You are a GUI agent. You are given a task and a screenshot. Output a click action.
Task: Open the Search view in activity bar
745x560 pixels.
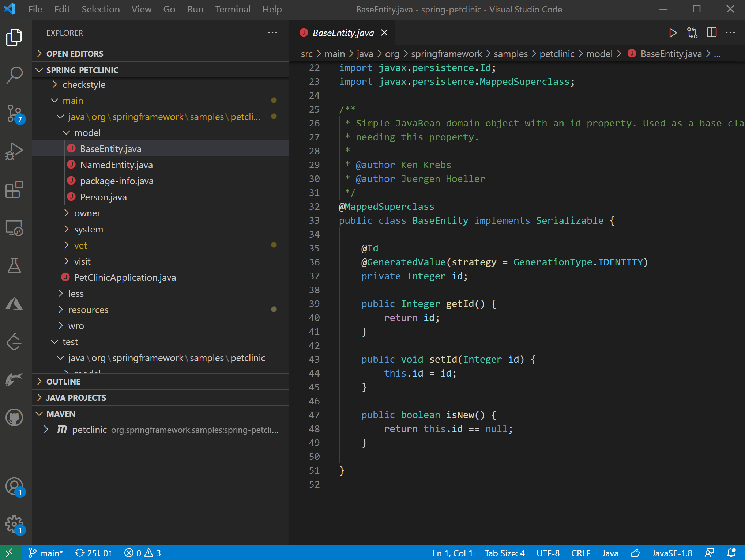[15, 75]
